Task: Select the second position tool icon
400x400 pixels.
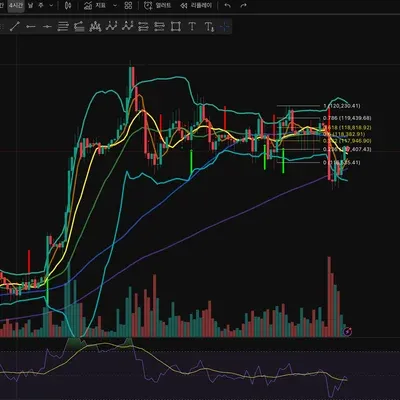Action: coord(160,26)
